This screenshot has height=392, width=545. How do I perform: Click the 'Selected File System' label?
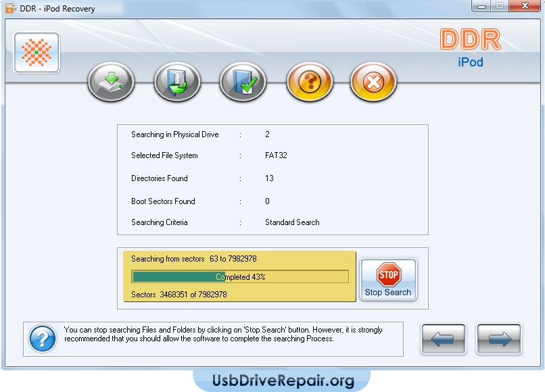point(164,155)
